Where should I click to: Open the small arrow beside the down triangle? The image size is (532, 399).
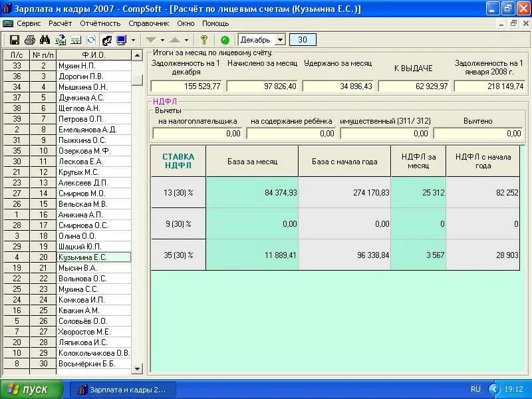(162, 40)
